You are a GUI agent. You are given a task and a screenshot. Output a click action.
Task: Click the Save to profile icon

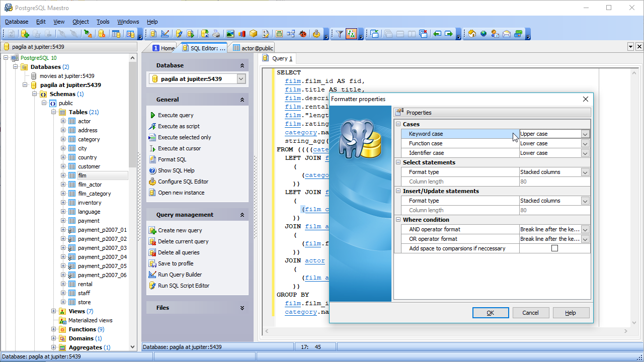click(152, 263)
